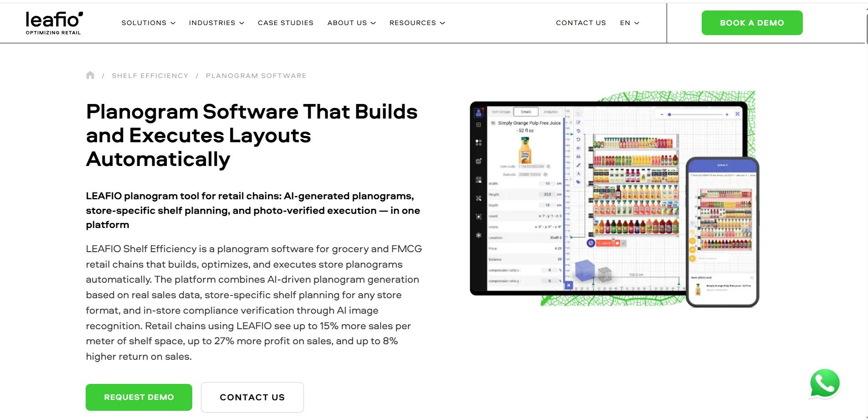
Task: Click the Book a Demo button
Action: 752,23
